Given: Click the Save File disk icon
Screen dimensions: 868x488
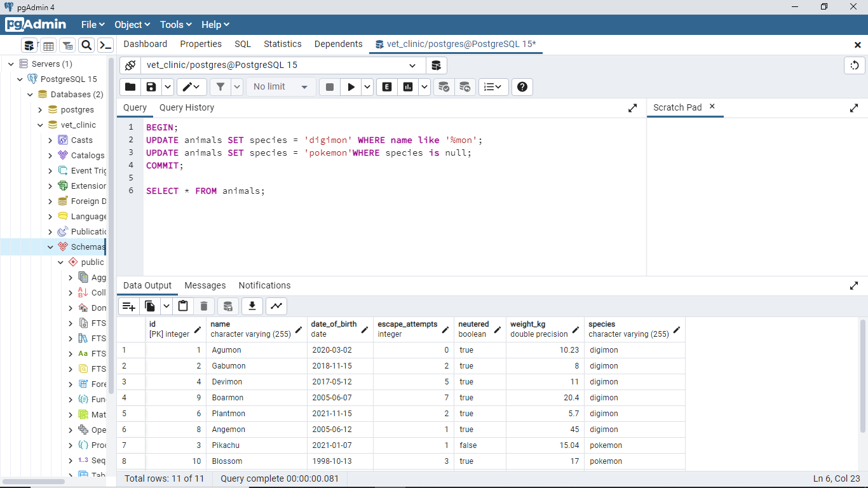Looking at the screenshot, I should click(151, 87).
